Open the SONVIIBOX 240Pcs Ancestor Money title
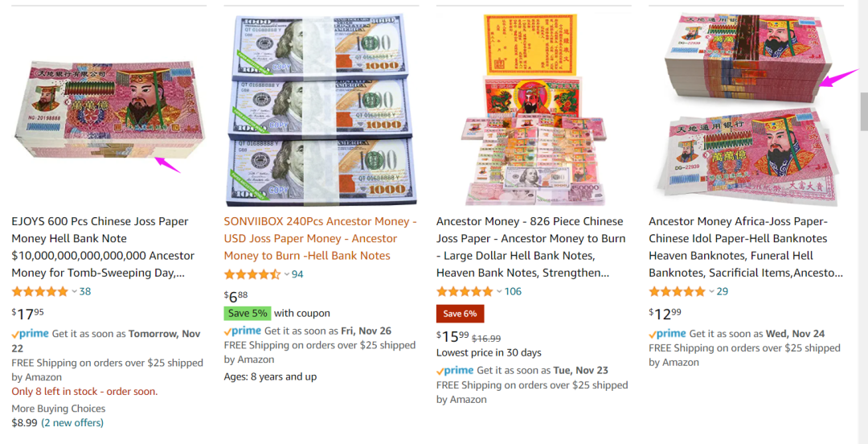The width and height of the screenshot is (868, 444). [321, 238]
